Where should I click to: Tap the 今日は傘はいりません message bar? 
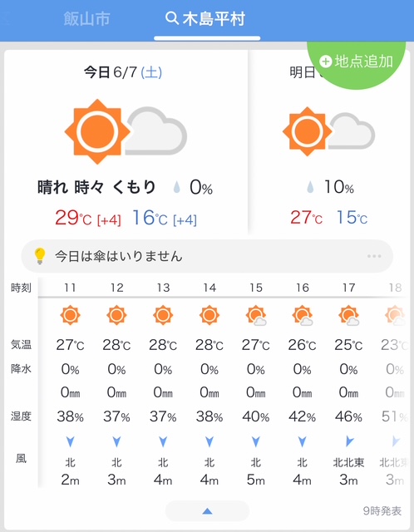click(207, 256)
